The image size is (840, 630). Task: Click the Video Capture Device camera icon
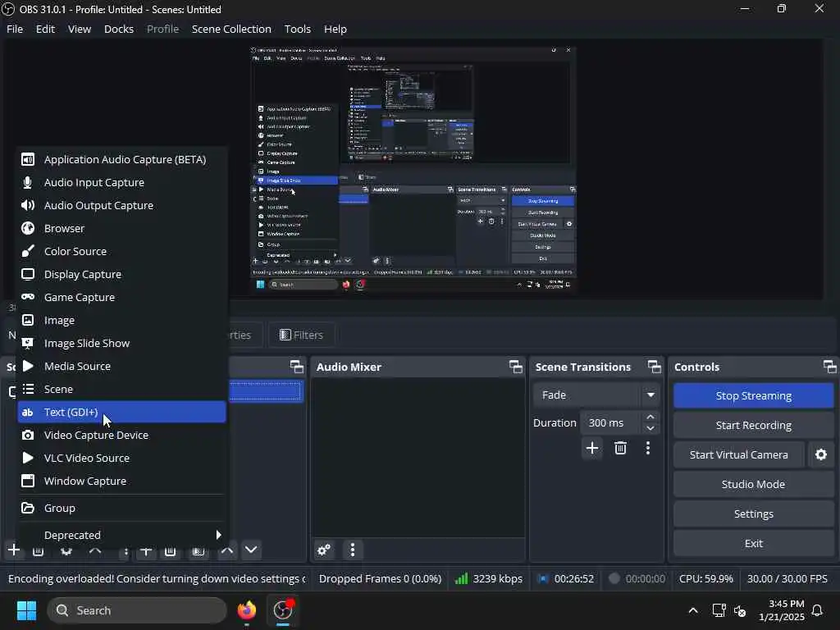(x=28, y=435)
